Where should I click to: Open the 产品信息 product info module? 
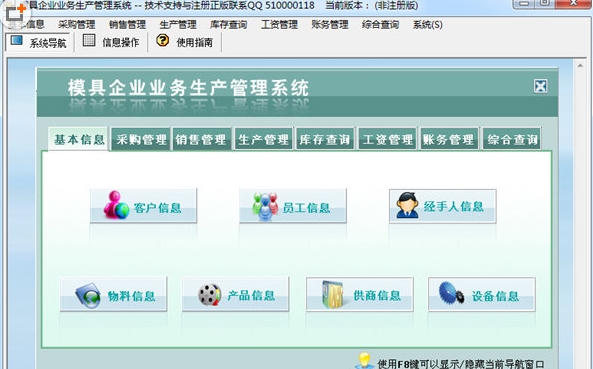click(236, 294)
